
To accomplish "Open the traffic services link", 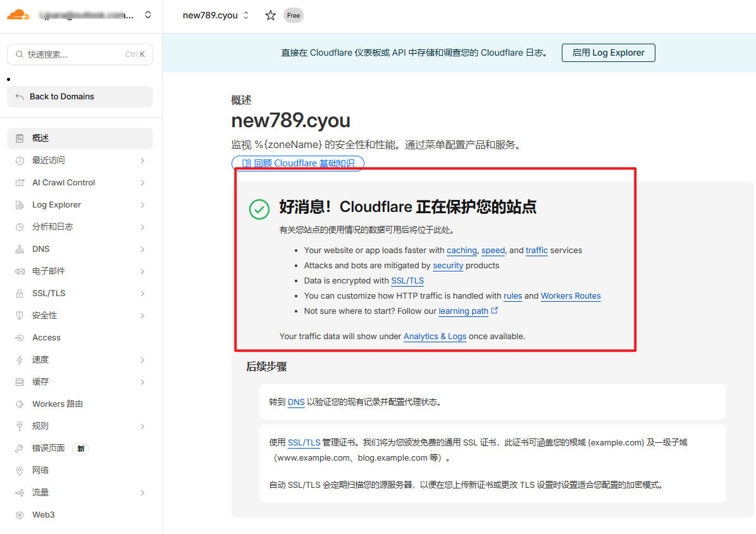I will 536,251.
